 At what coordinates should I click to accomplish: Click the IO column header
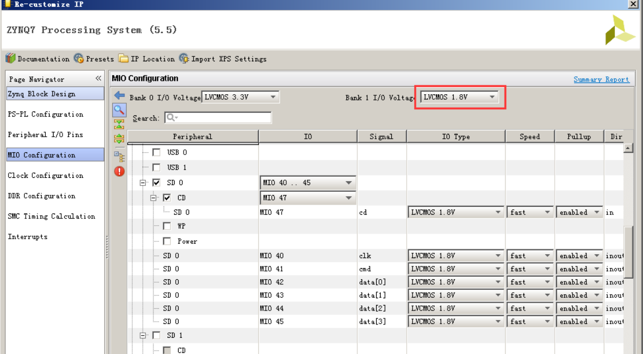pyautogui.click(x=308, y=137)
